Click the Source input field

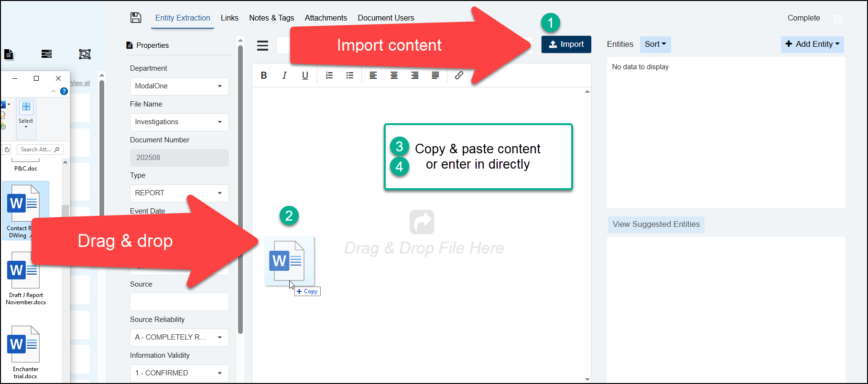click(x=179, y=302)
